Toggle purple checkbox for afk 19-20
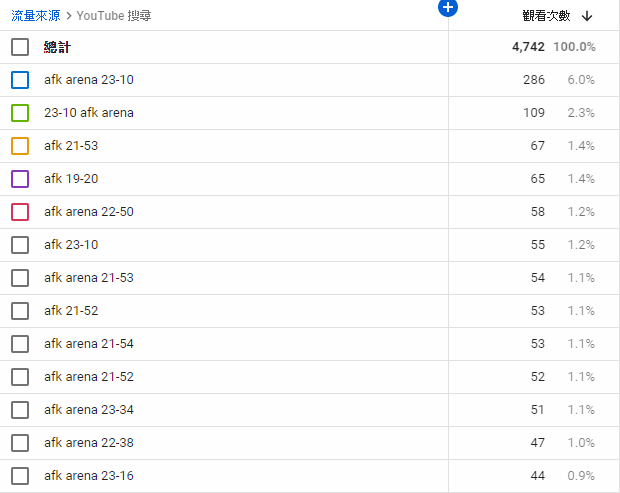Image resolution: width=620 pixels, height=493 pixels. coord(20,179)
